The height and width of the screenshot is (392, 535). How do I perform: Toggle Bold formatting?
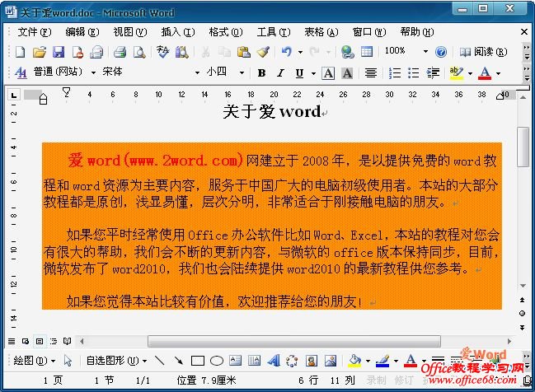261,73
